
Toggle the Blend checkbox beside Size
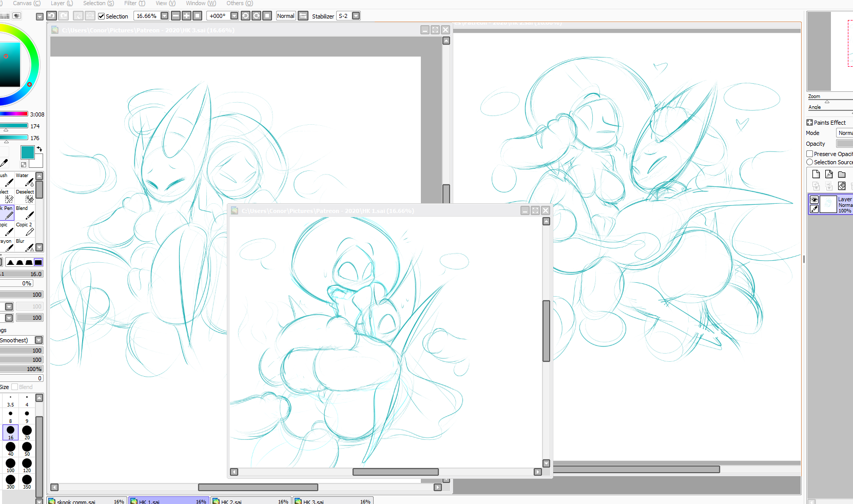[14, 387]
